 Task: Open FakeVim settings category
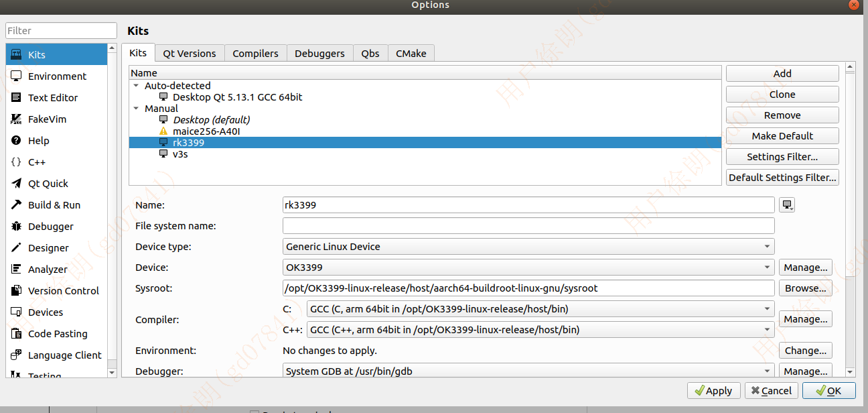(56, 119)
